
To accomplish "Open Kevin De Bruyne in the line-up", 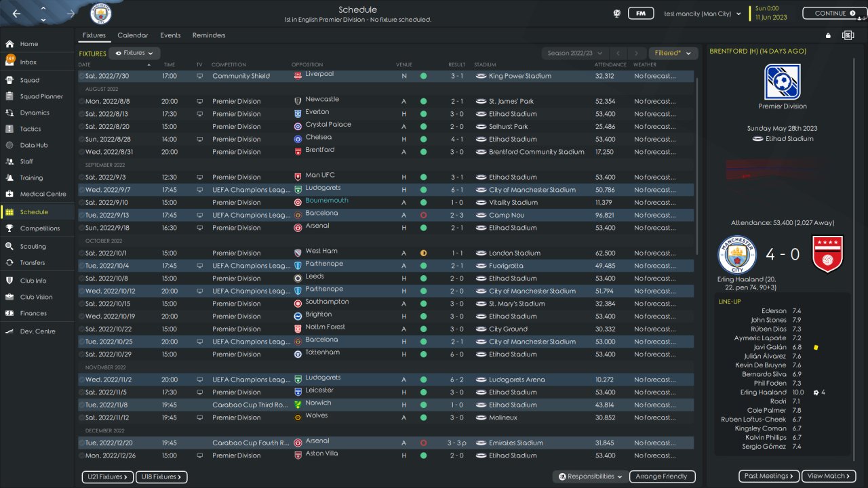I will coord(761,365).
